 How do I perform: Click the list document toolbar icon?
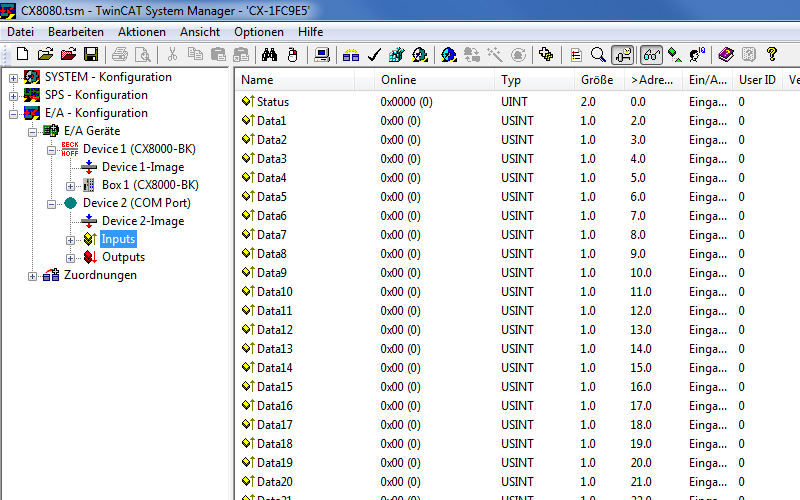tap(576, 54)
